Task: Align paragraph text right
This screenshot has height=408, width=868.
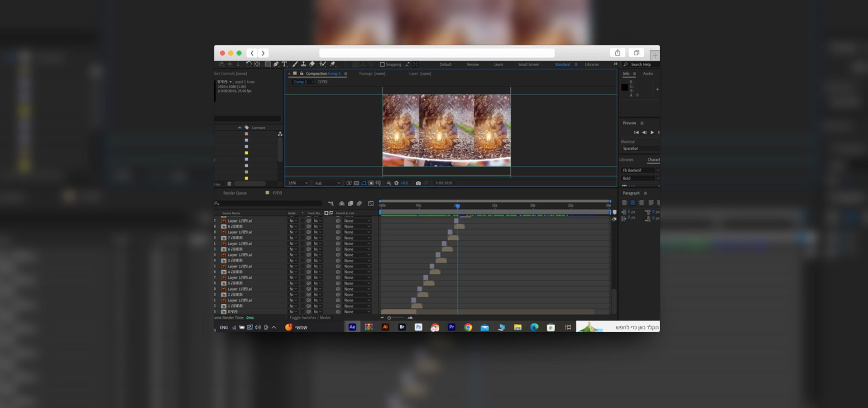Action: (641, 203)
